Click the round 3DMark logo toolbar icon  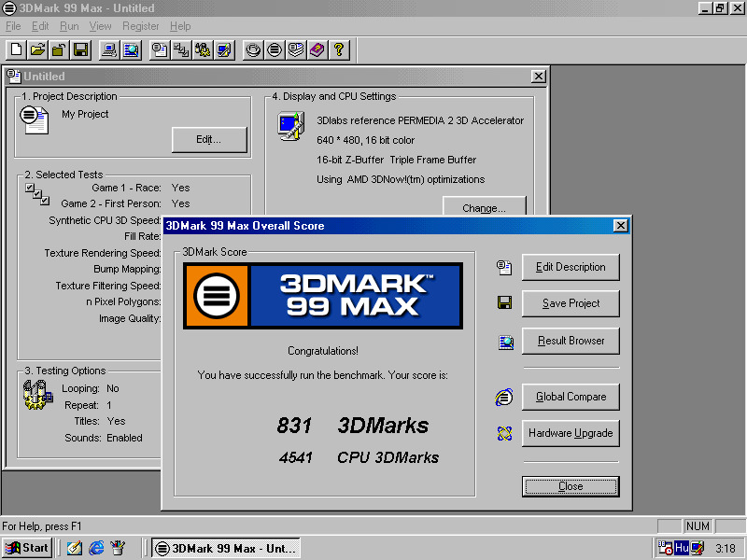[275, 49]
